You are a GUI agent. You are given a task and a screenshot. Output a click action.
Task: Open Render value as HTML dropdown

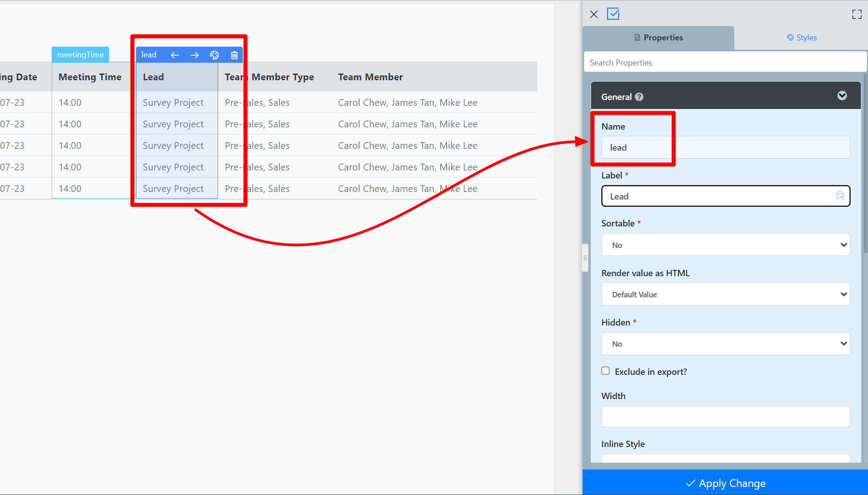pyautogui.click(x=725, y=294)
